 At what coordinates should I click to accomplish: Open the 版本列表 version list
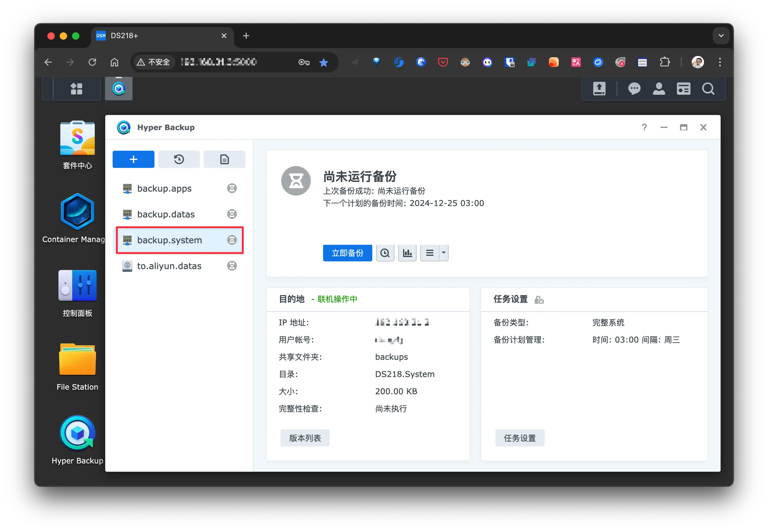point(305,438)
